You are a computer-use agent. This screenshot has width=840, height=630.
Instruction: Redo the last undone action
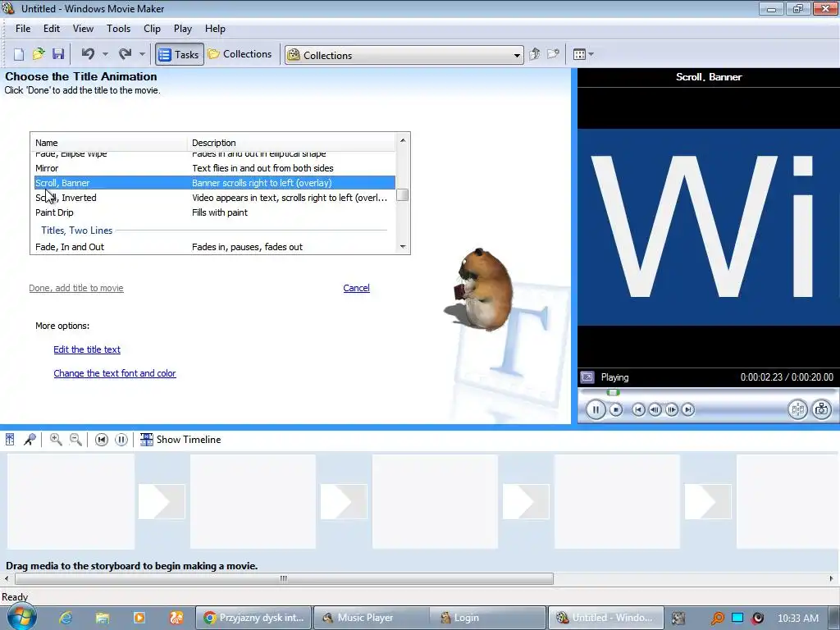[126, 54]
